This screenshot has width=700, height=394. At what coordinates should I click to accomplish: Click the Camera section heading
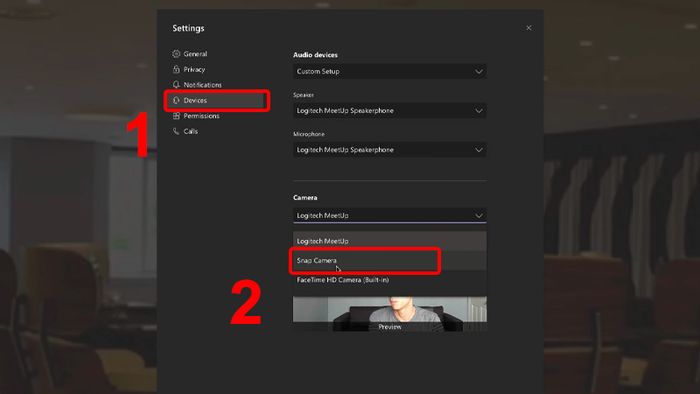(305, 197)
